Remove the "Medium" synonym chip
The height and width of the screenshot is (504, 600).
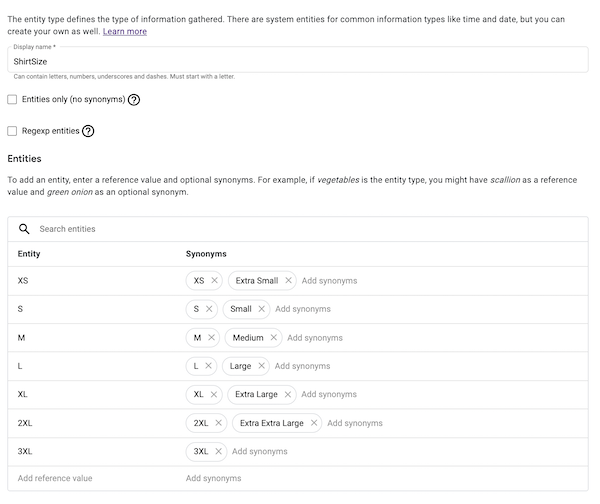click(x=274, y=338)
